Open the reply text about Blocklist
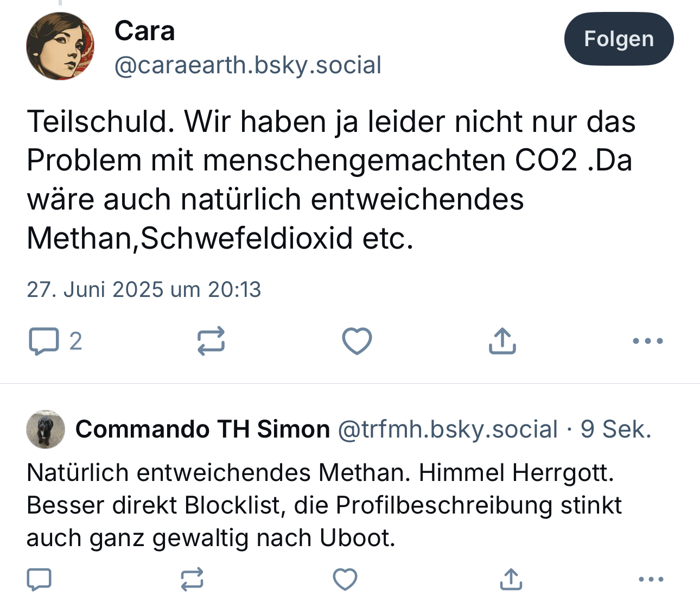 point(323,505)
